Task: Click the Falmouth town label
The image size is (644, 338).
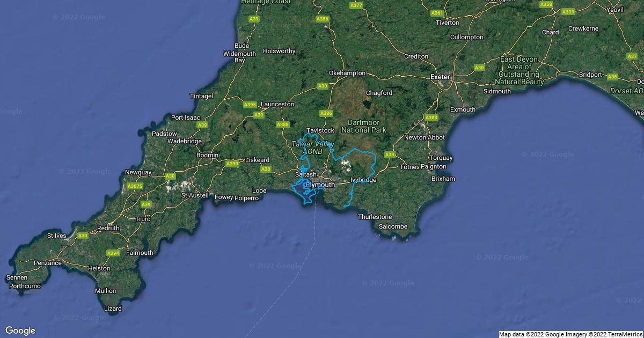Action: pos(140,253)
